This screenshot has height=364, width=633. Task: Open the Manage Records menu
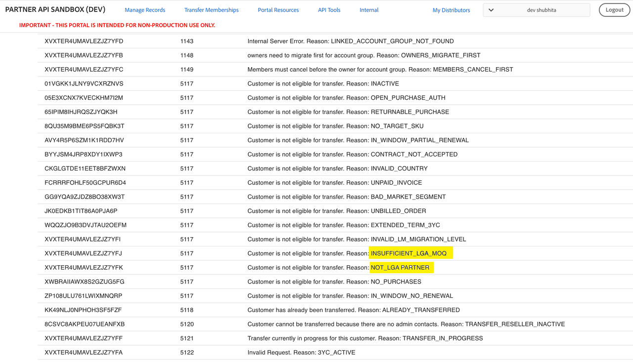pyautogui.click(x=145, y=10)
